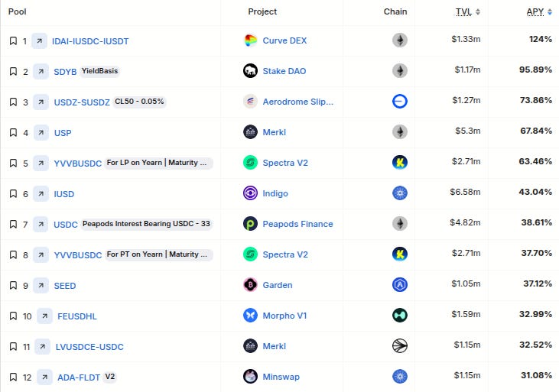The height and width of the screenshot is (392, 559).
Task: Open the FEUSDHL pool link
Action: [77, 316]
